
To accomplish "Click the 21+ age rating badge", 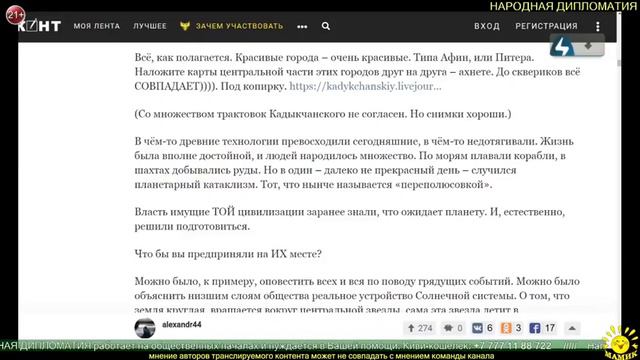I will pyautogui.click(x=16, y=15).
